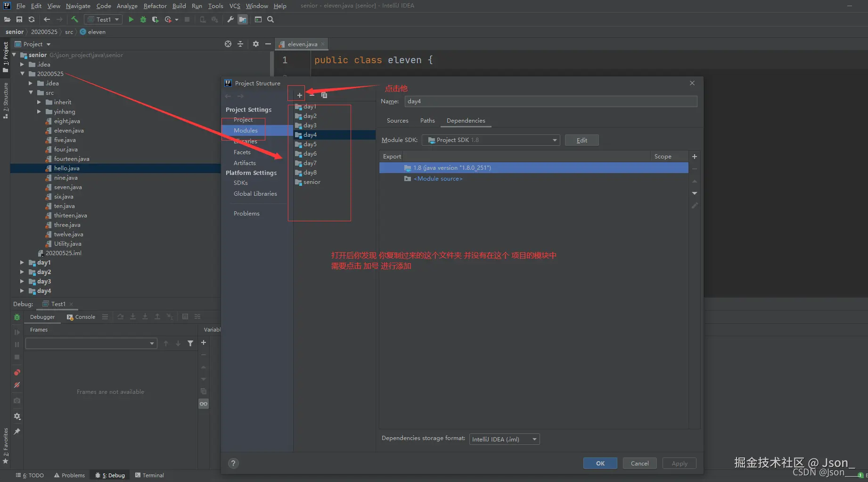The image size is (868, 482).
Task: Click the Profiler run icon in toolbar
Action: pyautogui.click(x=168, y=19)
